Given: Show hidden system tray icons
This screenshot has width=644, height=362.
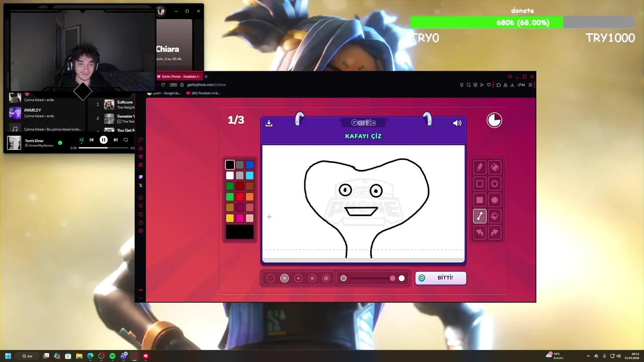Looking at the screenshot, I should pyautogui.click(x=588, y=356).
